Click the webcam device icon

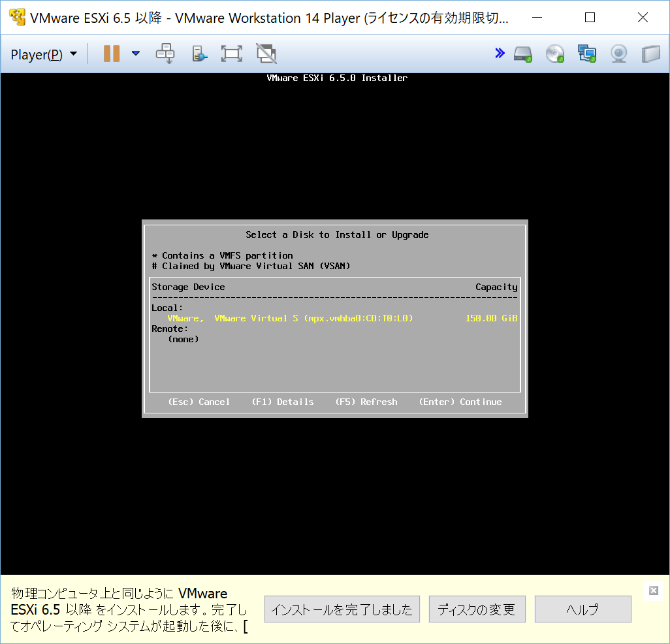[x=618, y=54]
